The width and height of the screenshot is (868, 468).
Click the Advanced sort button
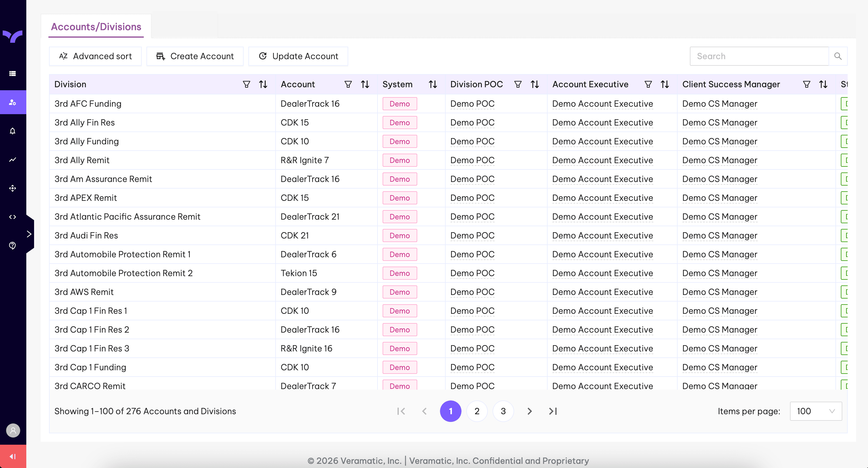[95, 56]
